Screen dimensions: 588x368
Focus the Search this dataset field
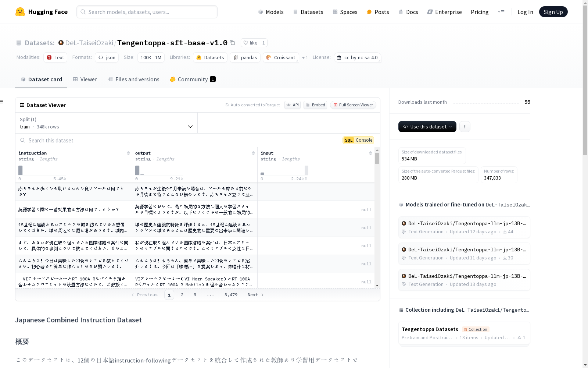click(x=176, y=140)
